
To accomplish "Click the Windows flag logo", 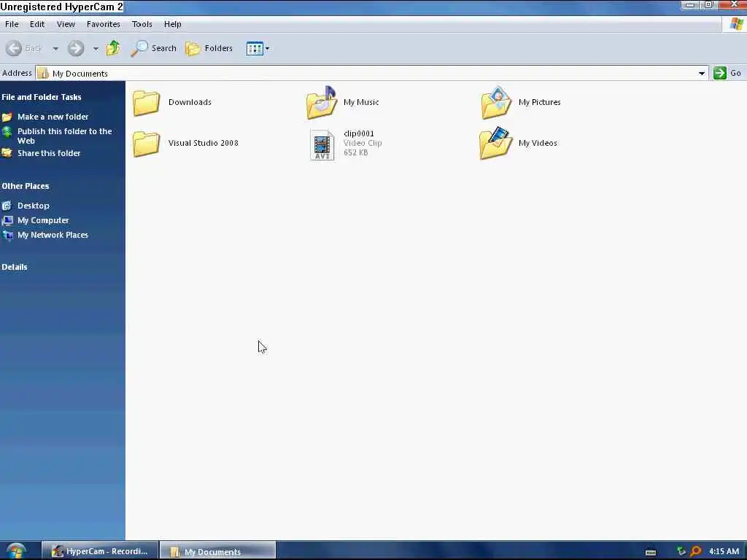I will click(x=736, y=24).
